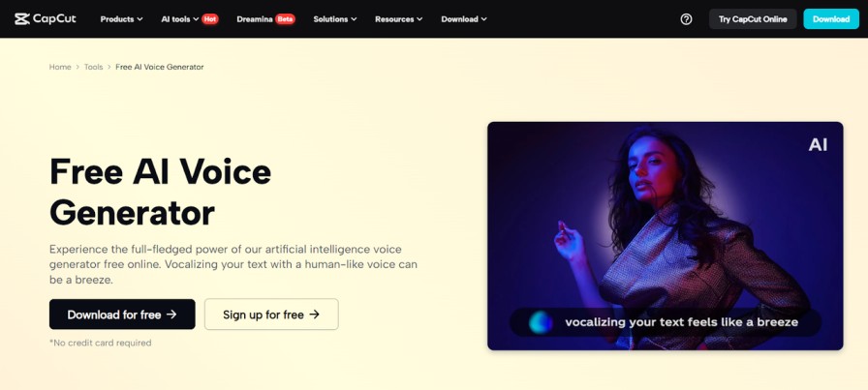The height and width of the screenshot is (390, 868).
Task: Click the arrow on Download for free
Action: tap(171, 315)
